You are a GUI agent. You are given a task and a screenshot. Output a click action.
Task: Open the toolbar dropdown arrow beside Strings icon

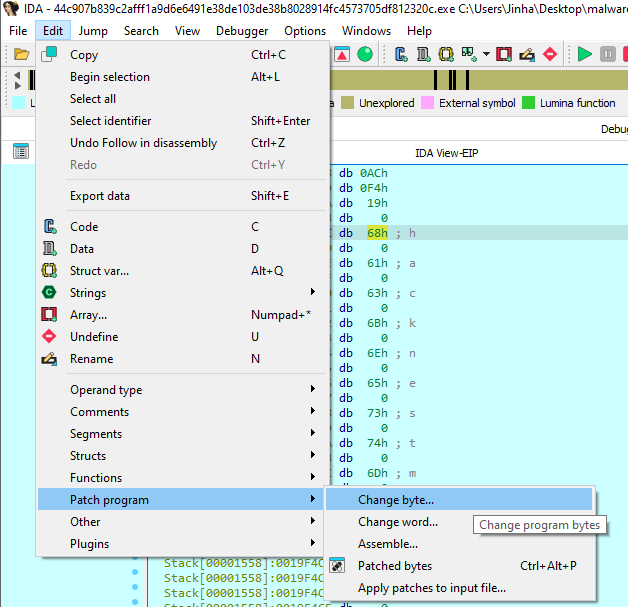486,54
